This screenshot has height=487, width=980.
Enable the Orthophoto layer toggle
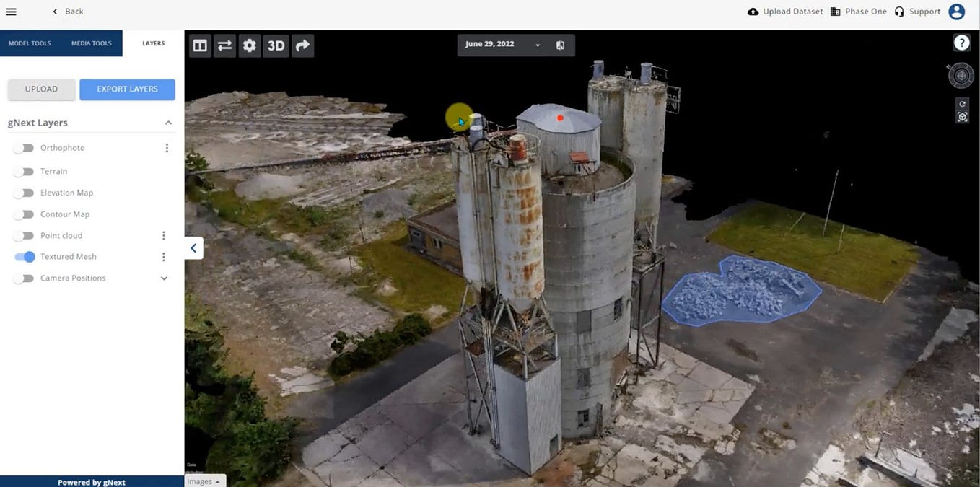click(23, 147)
